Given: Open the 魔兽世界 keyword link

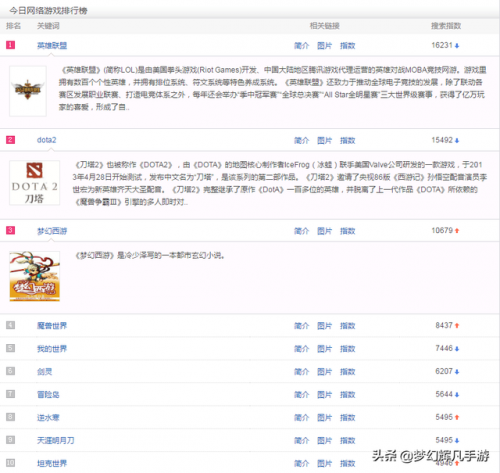Looking at the screenshot, I should pyautogui.click(x=52, y=325).
